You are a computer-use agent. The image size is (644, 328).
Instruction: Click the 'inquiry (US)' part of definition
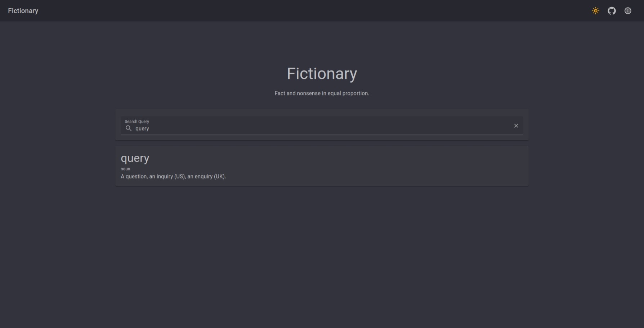(x=171, y=176)
